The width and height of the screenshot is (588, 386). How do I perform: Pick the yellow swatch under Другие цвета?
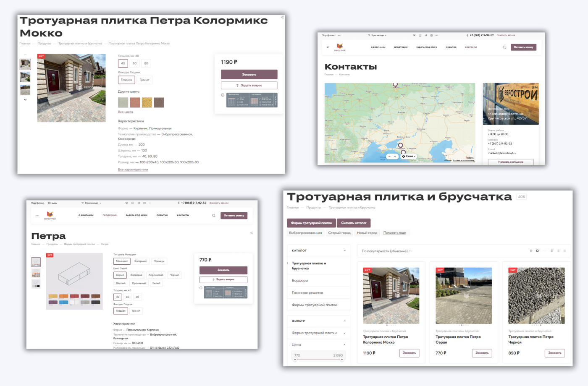[x=147, y=102]
